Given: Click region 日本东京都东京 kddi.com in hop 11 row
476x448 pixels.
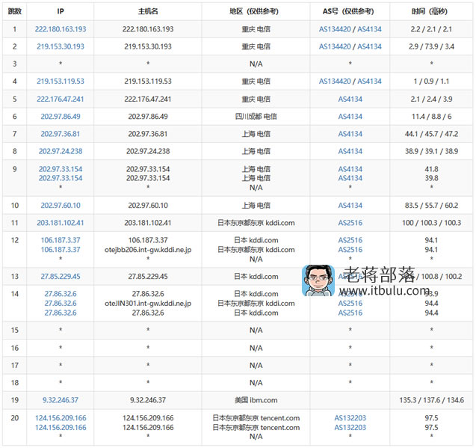Looking at the screenshot, I should (x=256, y=223).
